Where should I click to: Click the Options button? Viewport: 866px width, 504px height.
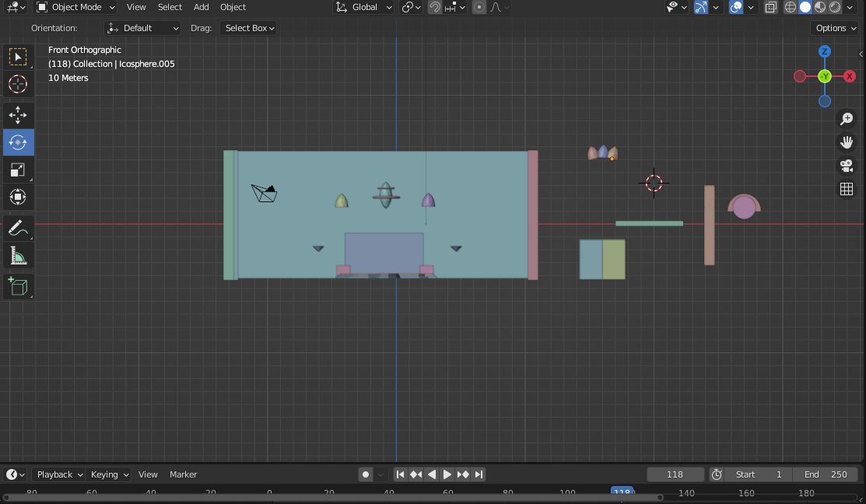coord(836,28)
